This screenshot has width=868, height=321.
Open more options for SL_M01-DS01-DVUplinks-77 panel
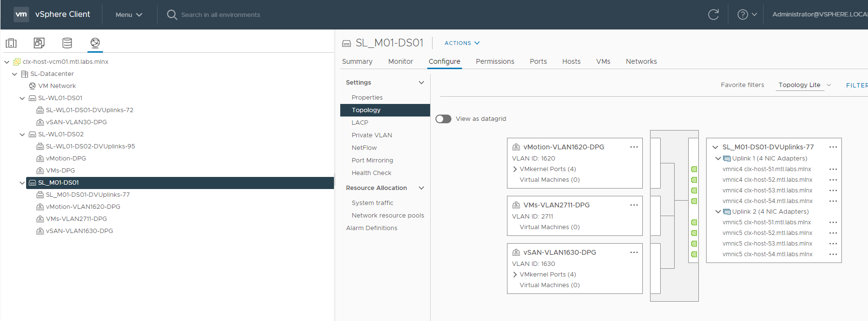(833, 147)
